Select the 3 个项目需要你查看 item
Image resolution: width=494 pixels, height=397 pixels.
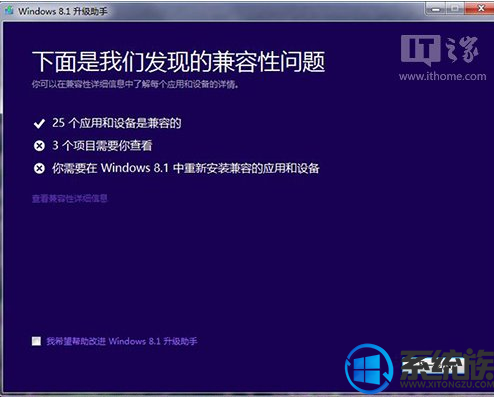(x=102, y=146)
